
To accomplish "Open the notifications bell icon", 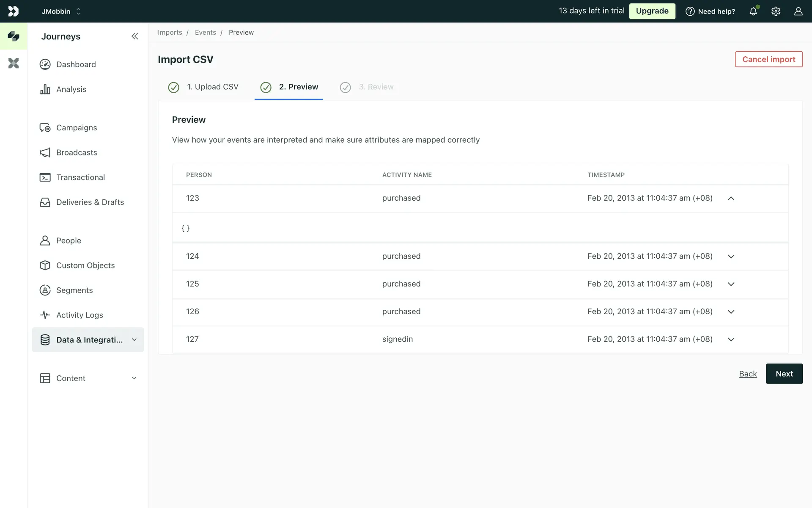I will point(753,11).
